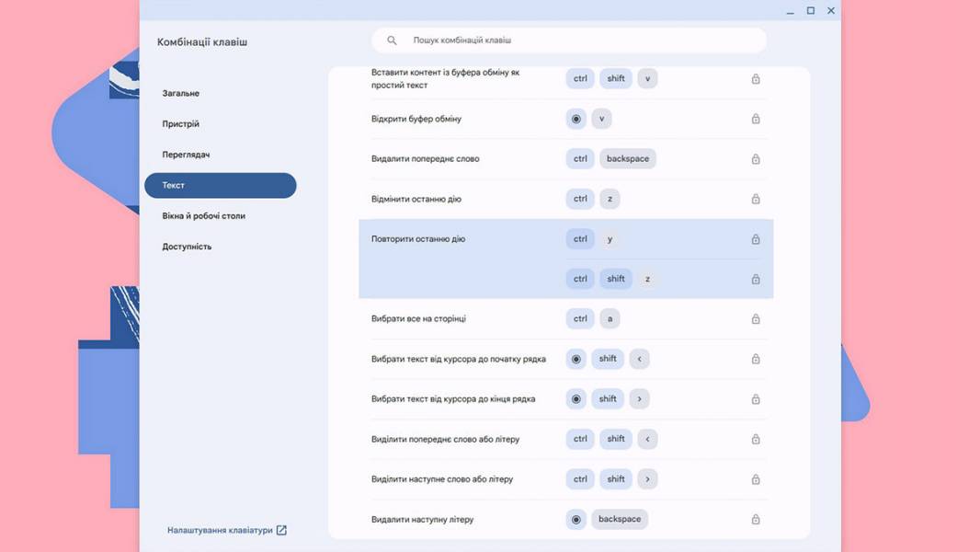The height and width of the screenshot is (552, 980).
Task: Click lock icon for ctrl shift z shortcut
Action: click(756, 279)
